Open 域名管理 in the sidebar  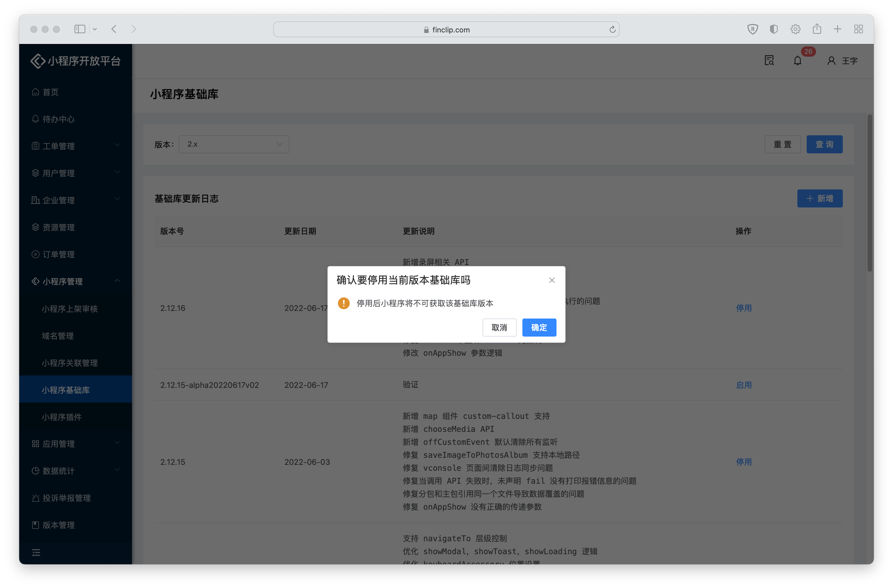pyautogui.click(x=58, y=336)
